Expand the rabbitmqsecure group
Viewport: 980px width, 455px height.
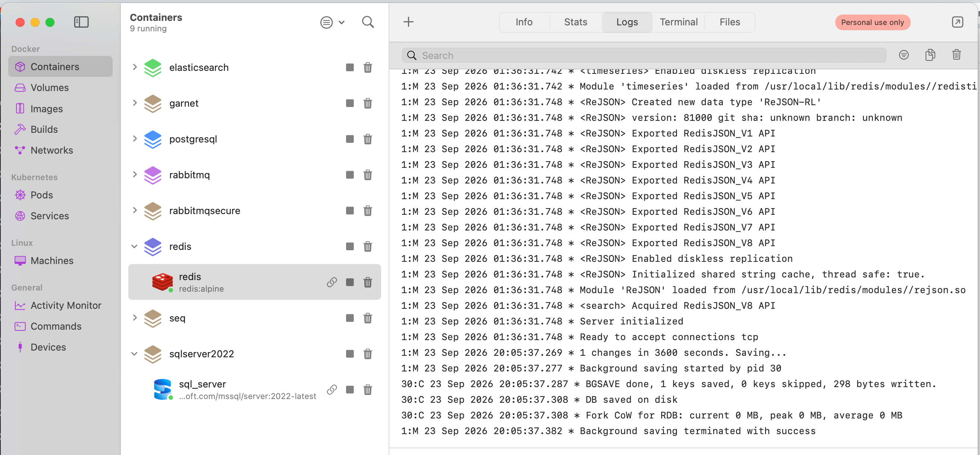click(134, 210)
